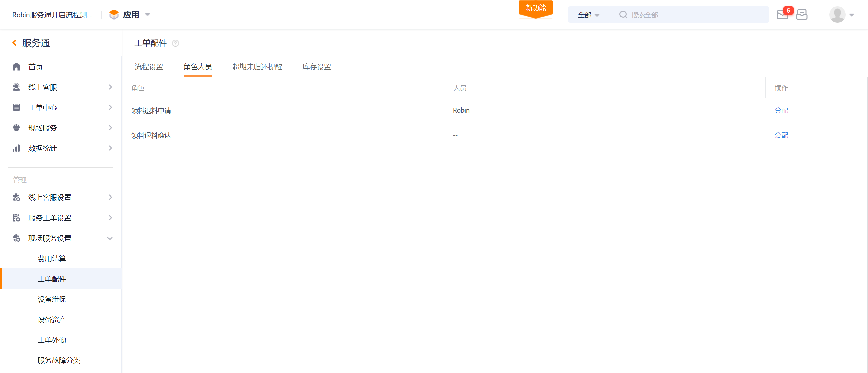Select the 角色人员 tab

(198, 67)
